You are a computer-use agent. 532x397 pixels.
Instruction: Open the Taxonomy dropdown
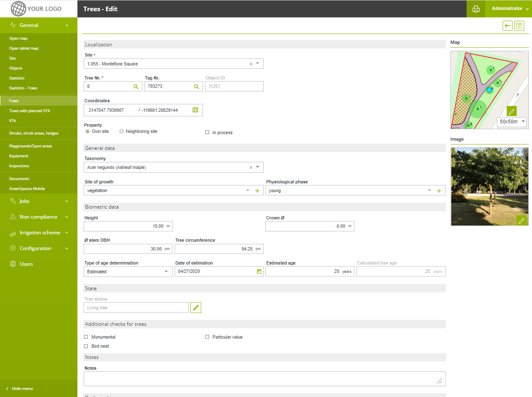point(258,167)
